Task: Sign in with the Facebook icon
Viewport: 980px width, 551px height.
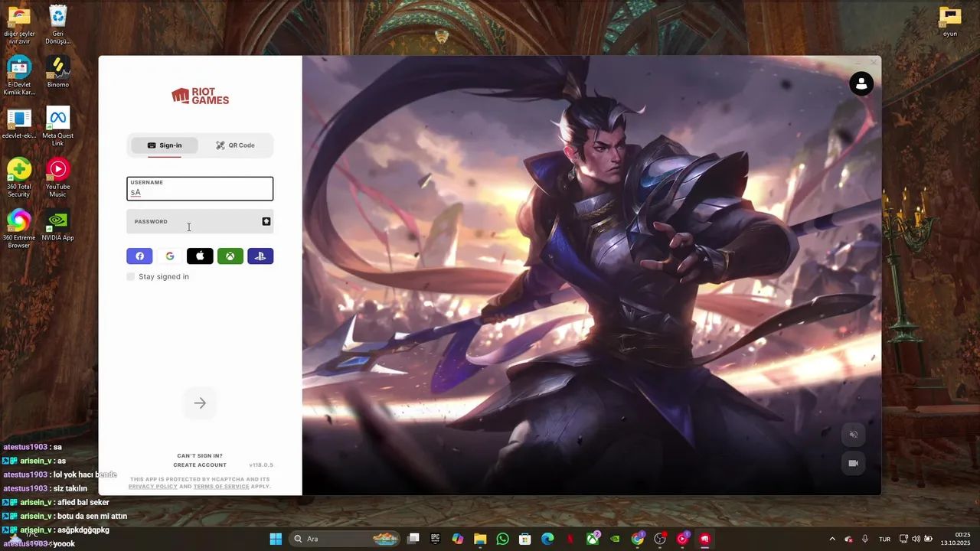Action: (139, 256)
